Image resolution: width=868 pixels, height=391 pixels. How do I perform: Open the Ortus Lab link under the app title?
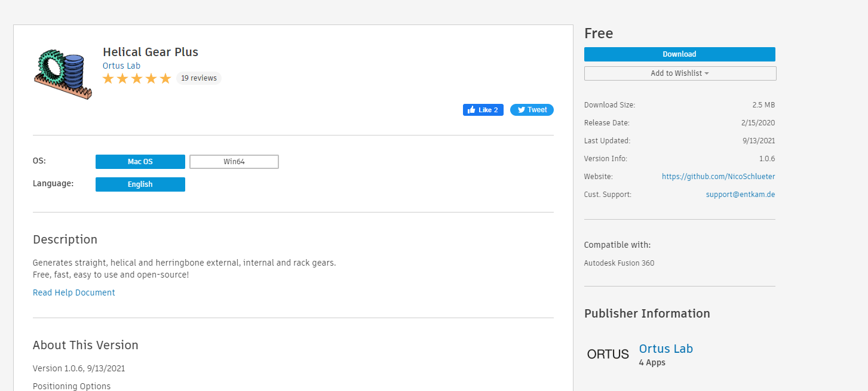click(x=121, y=66)
